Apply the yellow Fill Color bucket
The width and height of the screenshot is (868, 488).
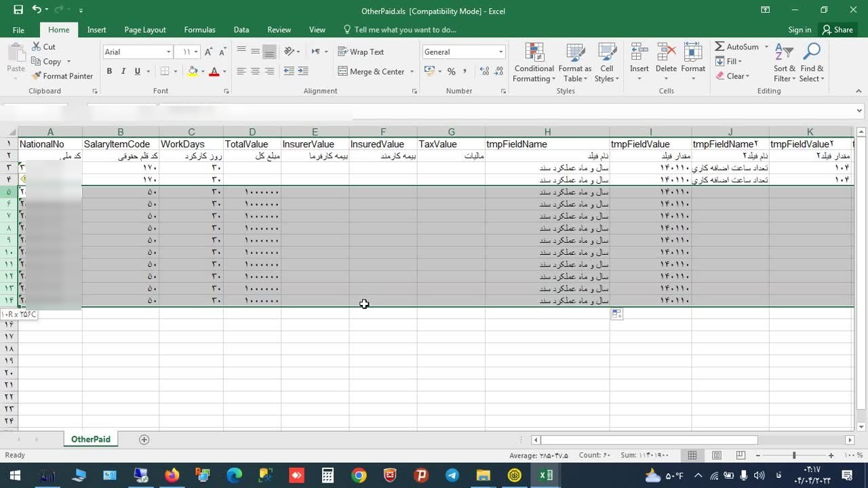click(x=193, y=71)
